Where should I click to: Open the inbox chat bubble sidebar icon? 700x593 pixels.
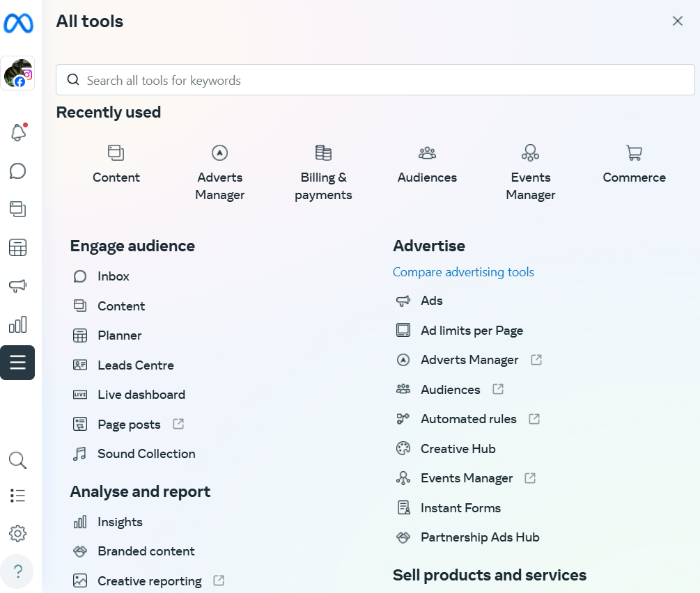click(x=17, y=171)
